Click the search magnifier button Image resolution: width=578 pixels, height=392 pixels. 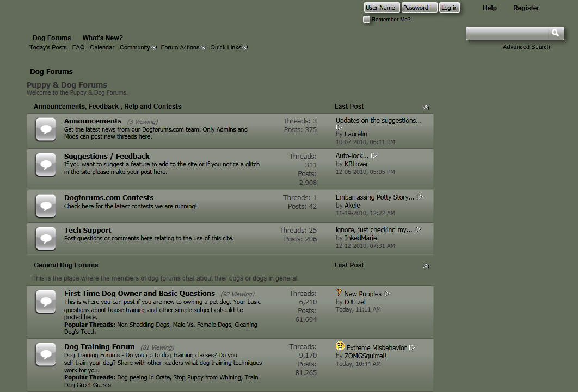tap(556, 33)
